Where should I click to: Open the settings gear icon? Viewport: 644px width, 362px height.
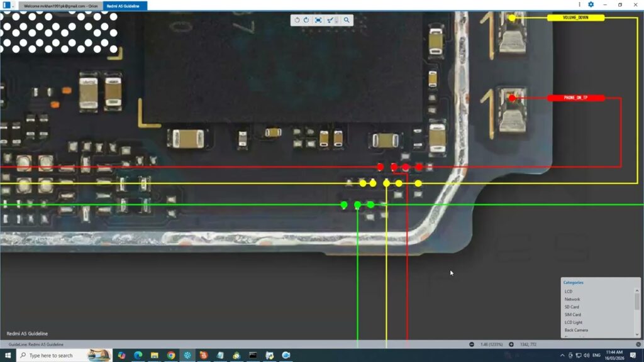tap(591, 4)
